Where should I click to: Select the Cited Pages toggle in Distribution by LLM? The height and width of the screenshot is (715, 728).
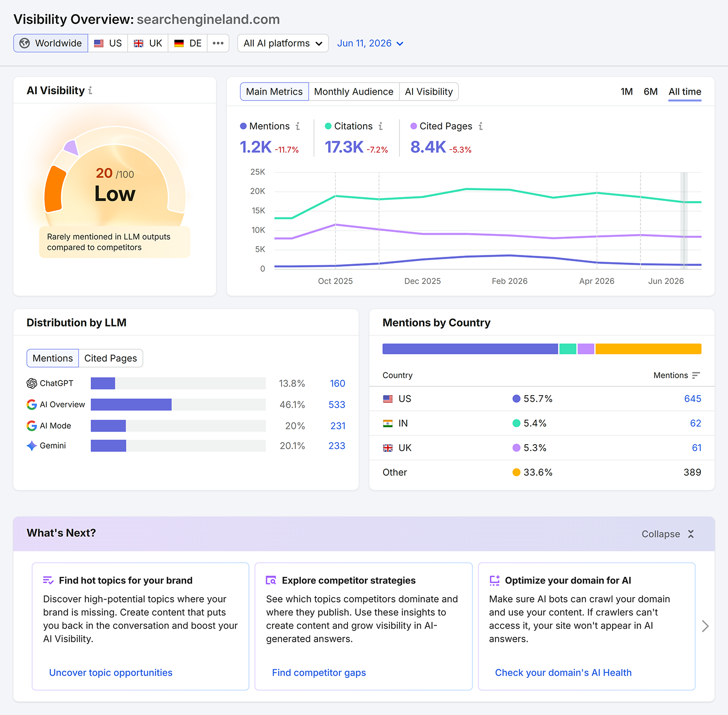[x=111, y=358]
